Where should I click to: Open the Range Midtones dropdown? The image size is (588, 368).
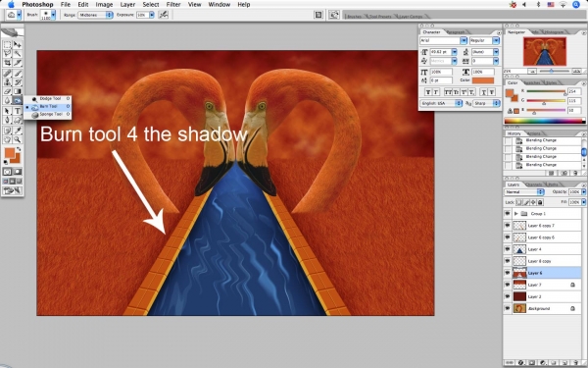click(x=95, y=15)
